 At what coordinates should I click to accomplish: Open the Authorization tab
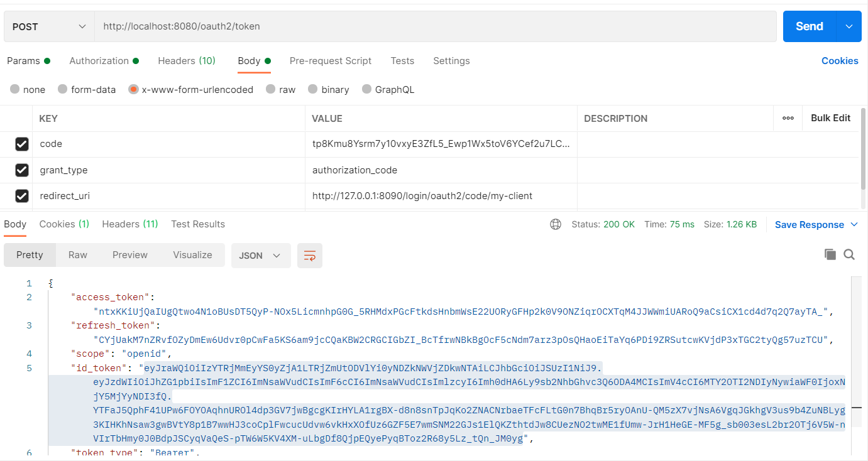coord(99,60)
